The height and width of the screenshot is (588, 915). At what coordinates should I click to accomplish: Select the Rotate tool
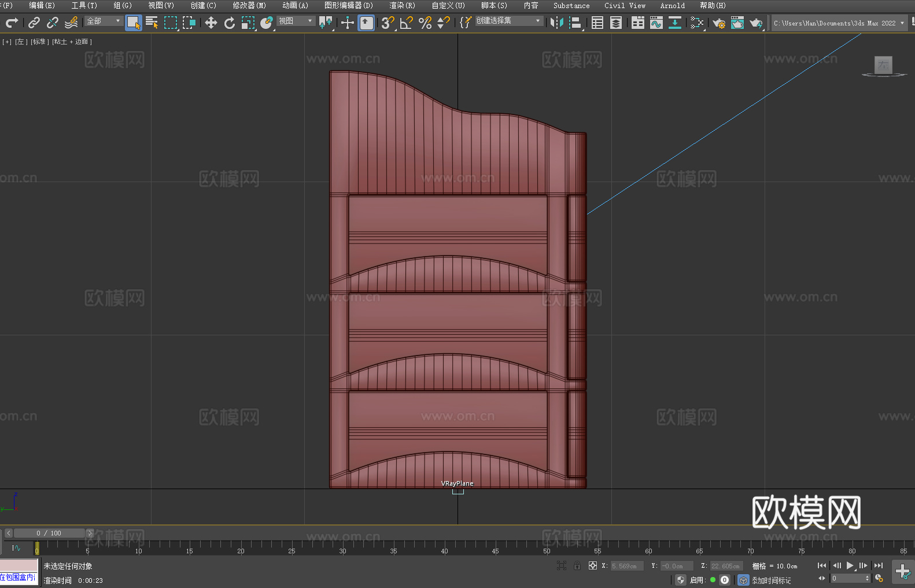[230, 23]
